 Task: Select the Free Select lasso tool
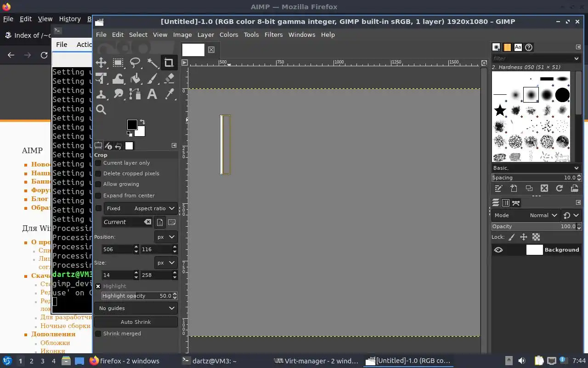(135, 63)
